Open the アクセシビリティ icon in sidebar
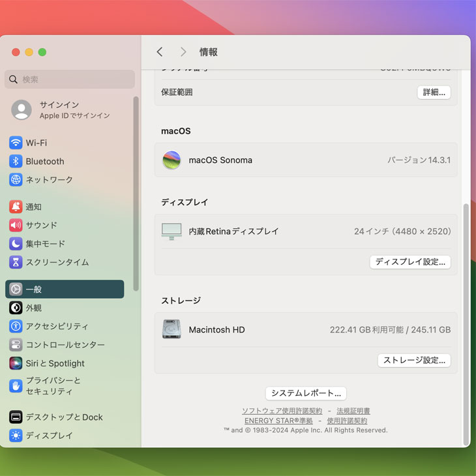476x476 pixels. click(16, 326)
